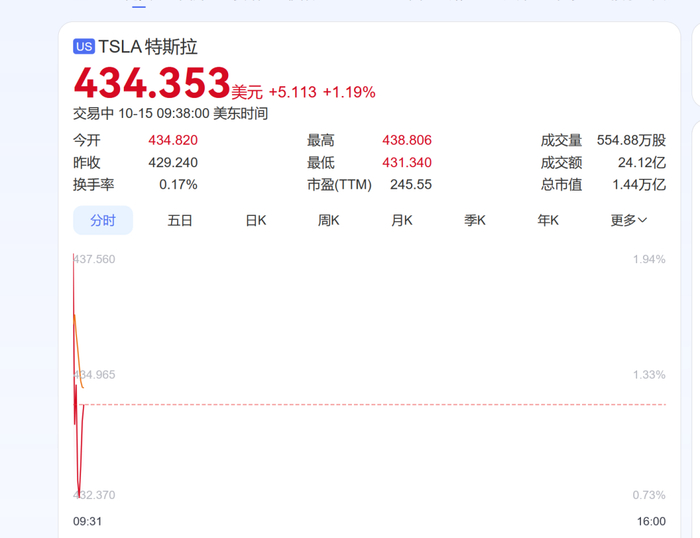The image size is (700, 538).
Task: Switch to the 五日 five-day tab
Action: click(x=180, y=220)
